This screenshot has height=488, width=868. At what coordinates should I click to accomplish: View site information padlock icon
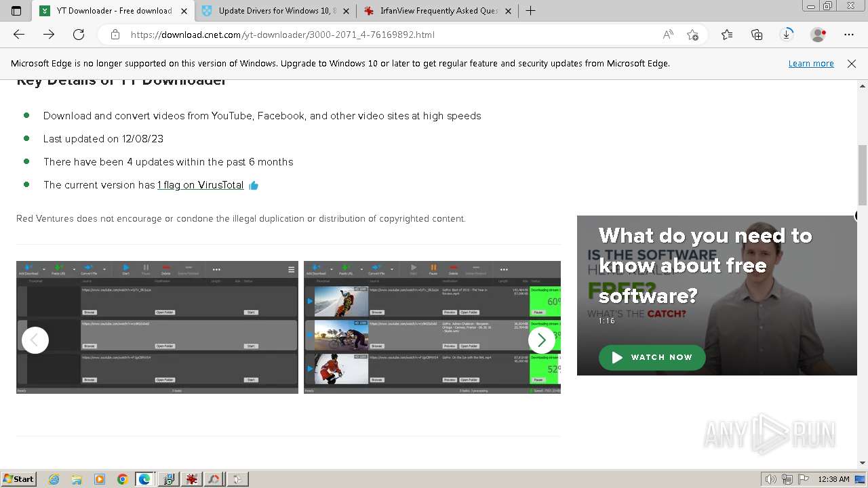pos(115,35)
